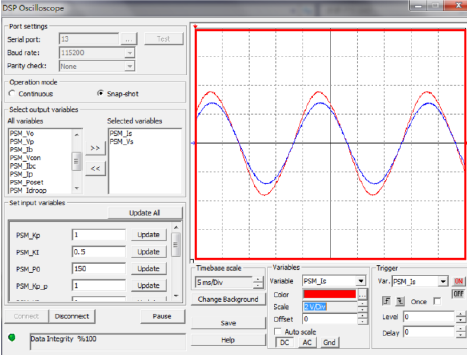The height and width of the screenshot is (360, 467).
Task: Open serial port browse ellipsis button
Action: pos(129,39)
